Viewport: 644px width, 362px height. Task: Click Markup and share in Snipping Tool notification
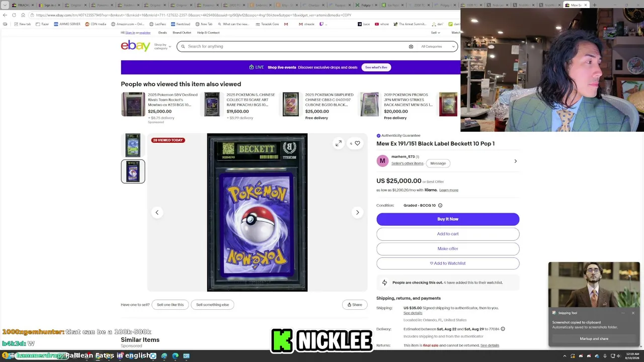click(x=594, y=339)
